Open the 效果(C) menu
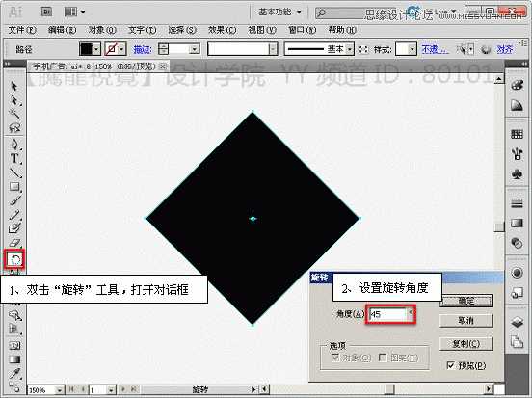Image resolution: width=532 pixels, height=398 pixels. tap(223, 30)
